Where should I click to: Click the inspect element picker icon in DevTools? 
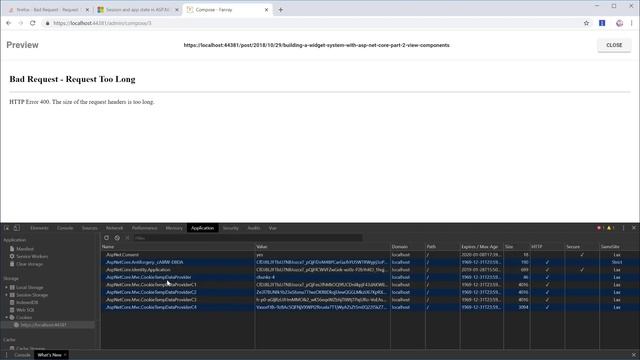[x=7, y=228]
